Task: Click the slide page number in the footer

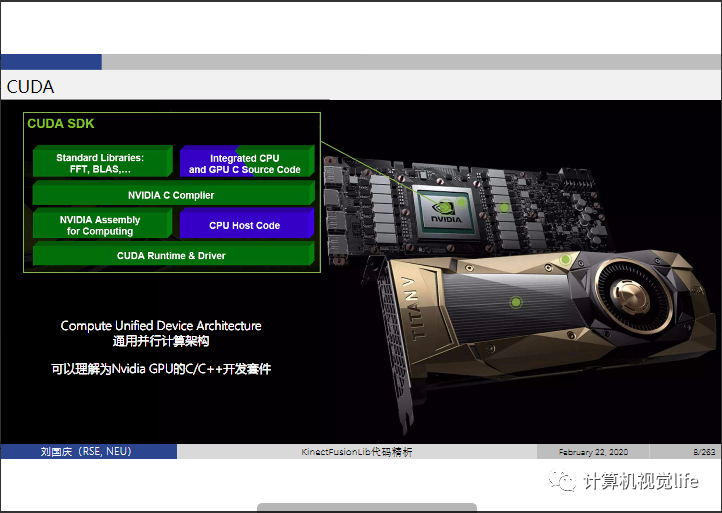Action: [704, 452]
